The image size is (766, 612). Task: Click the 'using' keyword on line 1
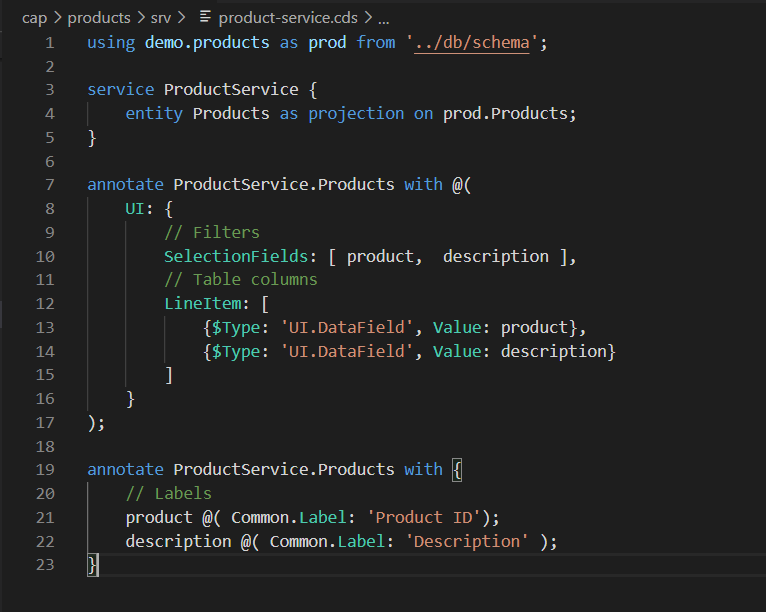click(x=111, y=42)
